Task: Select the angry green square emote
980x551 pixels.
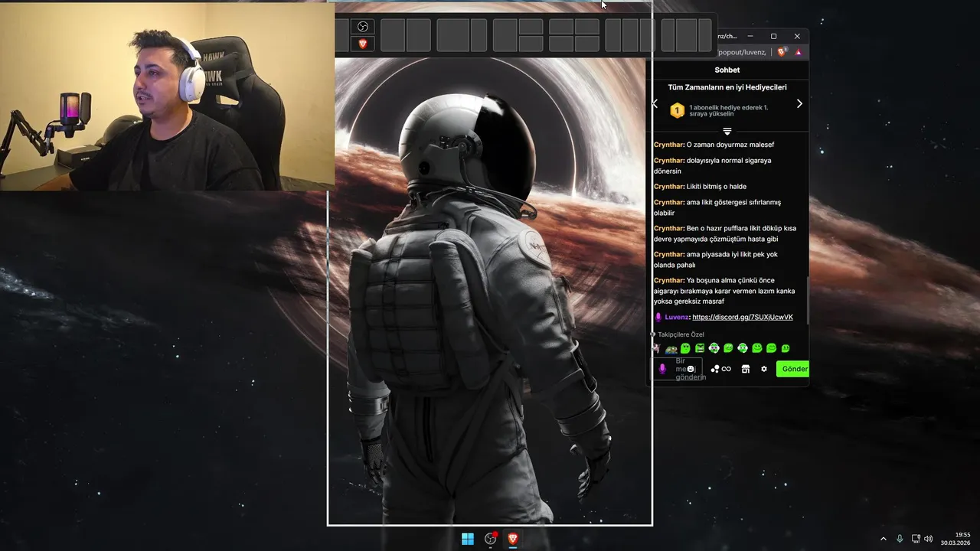Action: (700, 348)
